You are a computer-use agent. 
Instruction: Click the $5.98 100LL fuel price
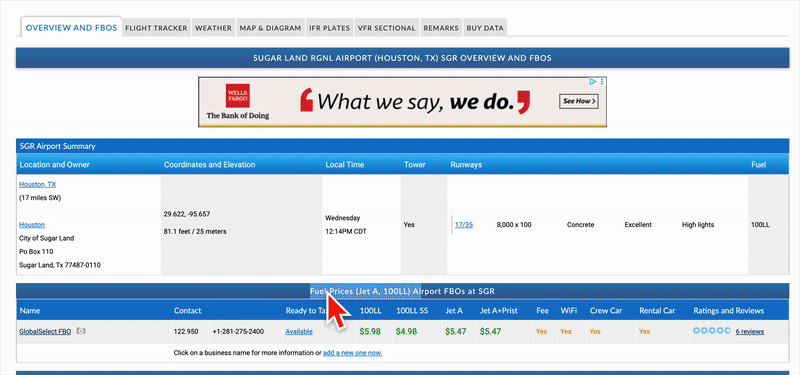[x=370, y=331]
